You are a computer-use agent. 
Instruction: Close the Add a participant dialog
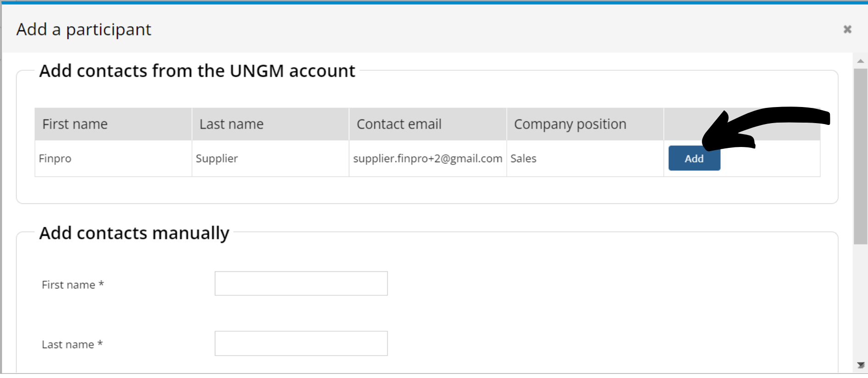(x=847, y=29)
